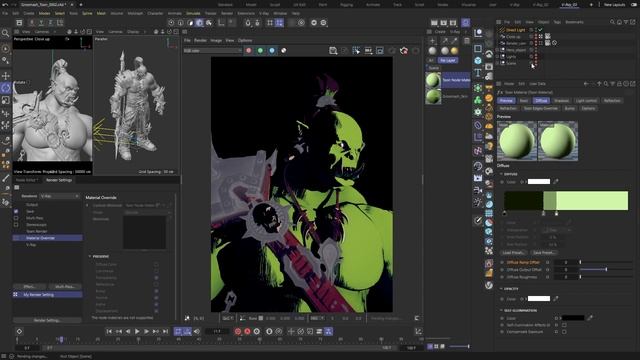This screenshot has height=360, width=640.
Task: Select the Rotate tool in left toolbar
Action: click(6, 88)
